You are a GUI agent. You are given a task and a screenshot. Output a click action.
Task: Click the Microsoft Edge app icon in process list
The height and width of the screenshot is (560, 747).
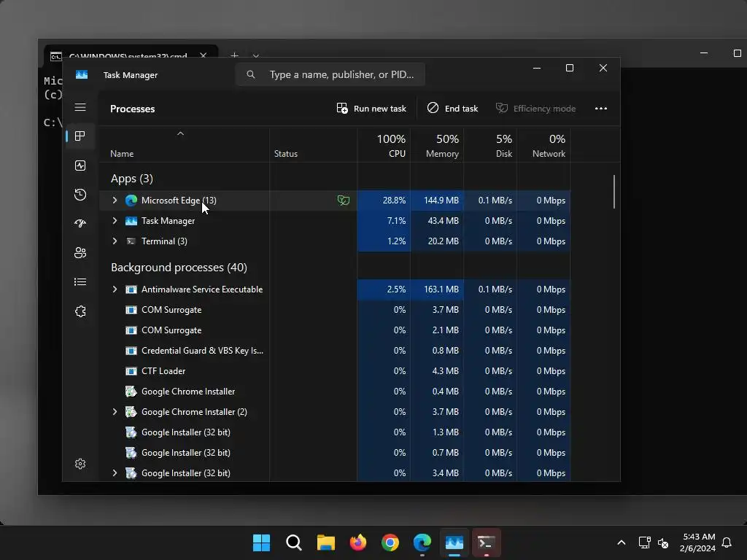(131, 201)
